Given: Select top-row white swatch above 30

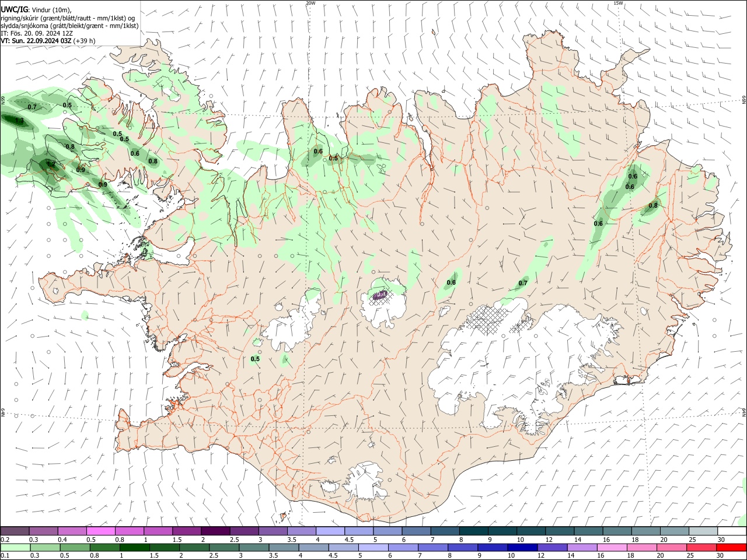Looking at the screenshot, I should click(732, 531).
